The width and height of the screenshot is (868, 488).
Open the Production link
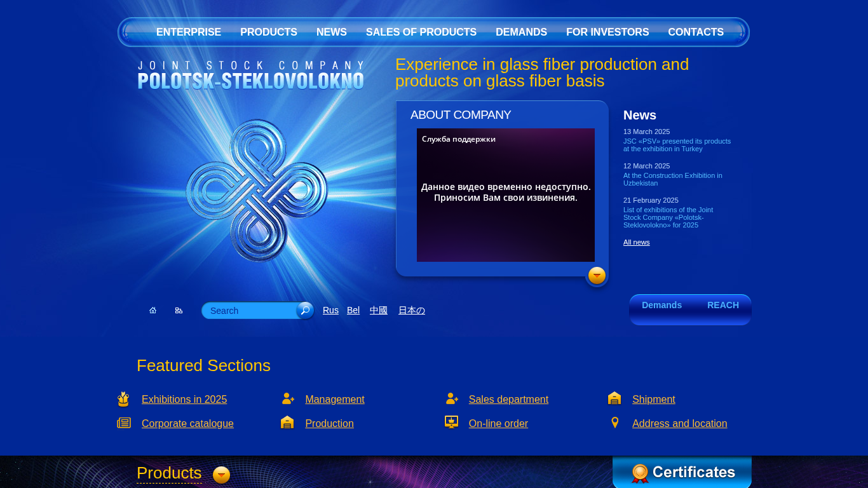click(329, 423)
